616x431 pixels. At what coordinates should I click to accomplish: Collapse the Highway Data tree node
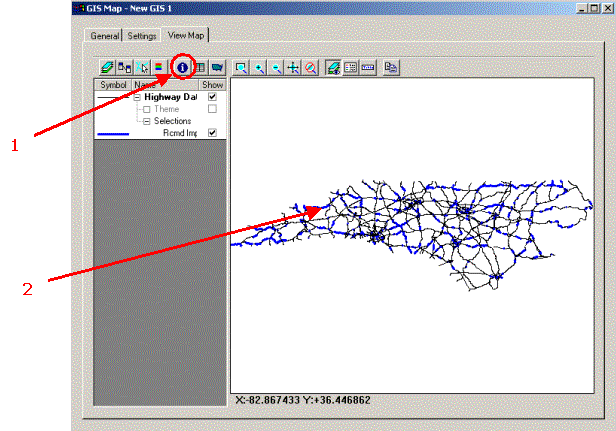tap(137, 97)
